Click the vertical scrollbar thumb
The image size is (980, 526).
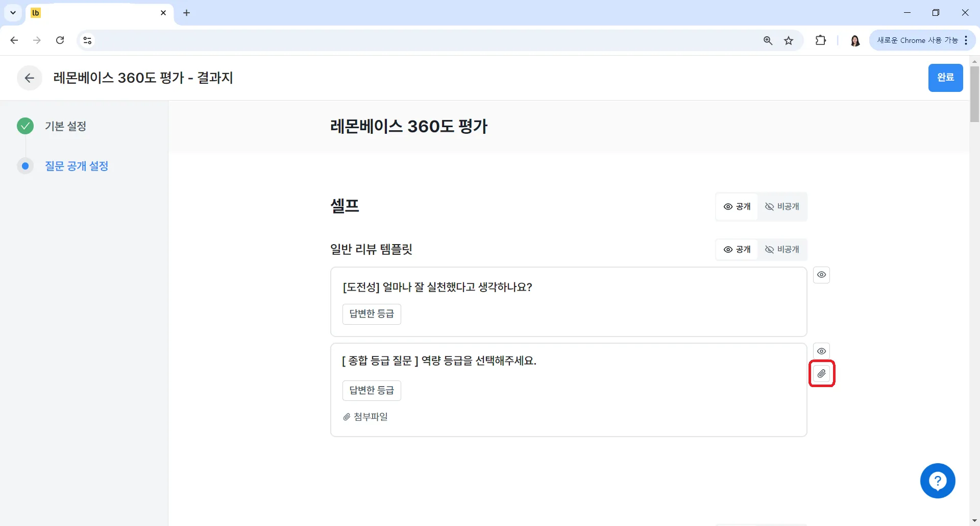974,94
